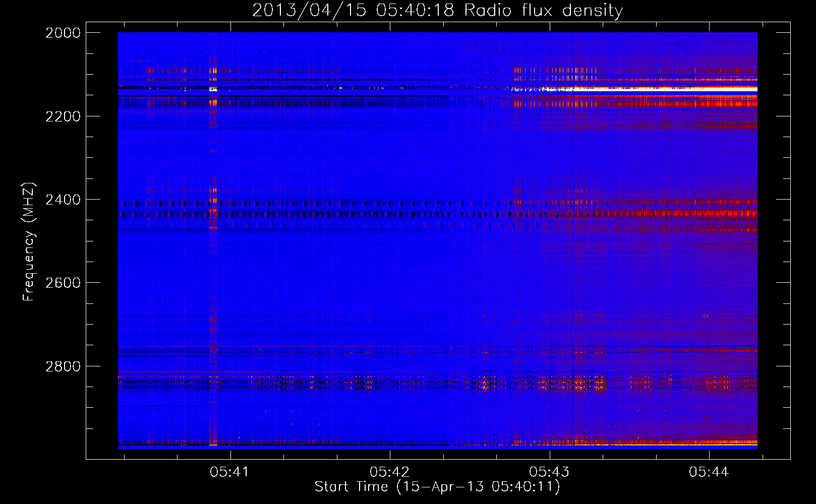The image size is (816, 504).
Task: Click the 2400 frequency axis label
Action: click(x=63, y=200)
